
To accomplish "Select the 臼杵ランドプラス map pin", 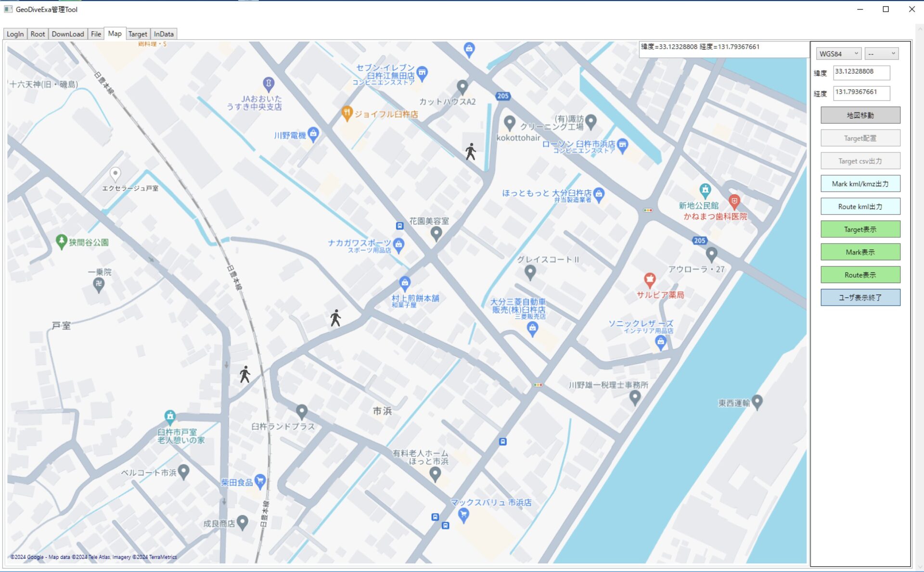I will pyautogui.click(x=302, y=412).
